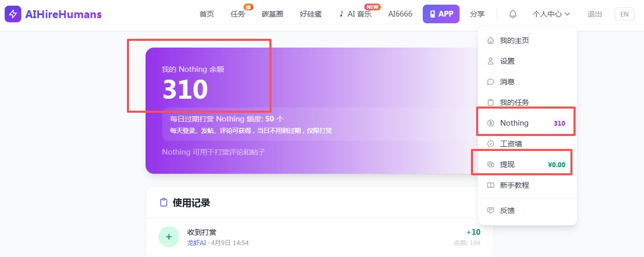The width and height of the screenshot is (644, 257).
Task: Click the purple APP button
Action: (x=441, y=14)
